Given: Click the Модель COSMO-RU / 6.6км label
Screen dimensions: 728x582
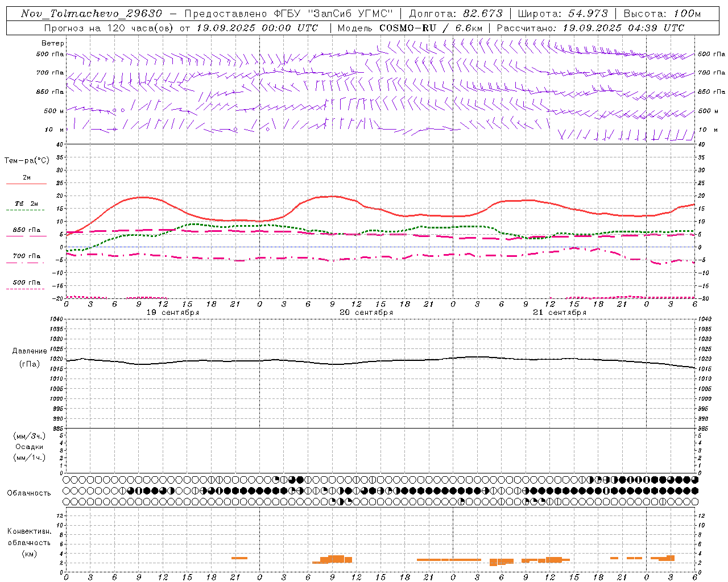Looking at the screenshot, I should (410, 28).
